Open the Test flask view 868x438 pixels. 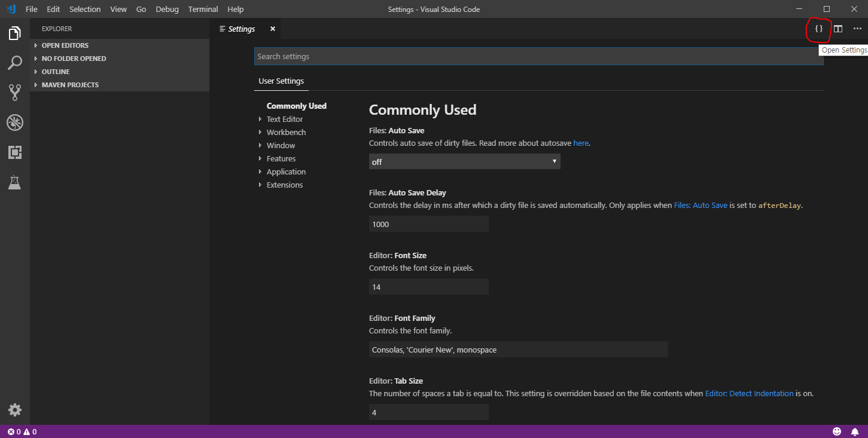pyautogui.click(x=15, y=183)
